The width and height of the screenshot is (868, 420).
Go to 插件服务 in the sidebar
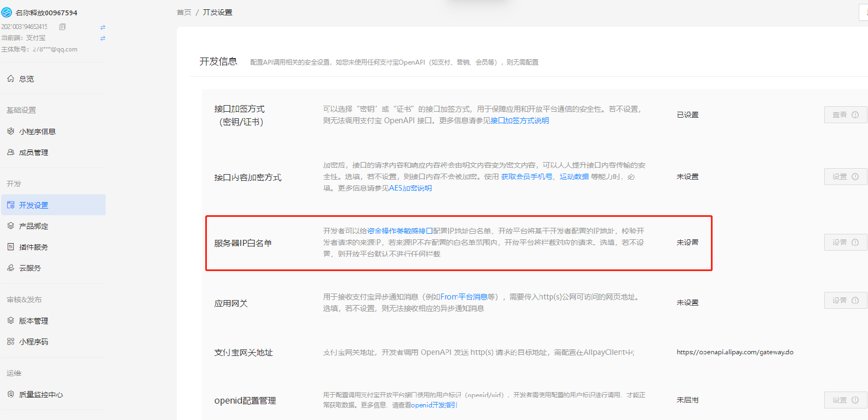[33, 247]
